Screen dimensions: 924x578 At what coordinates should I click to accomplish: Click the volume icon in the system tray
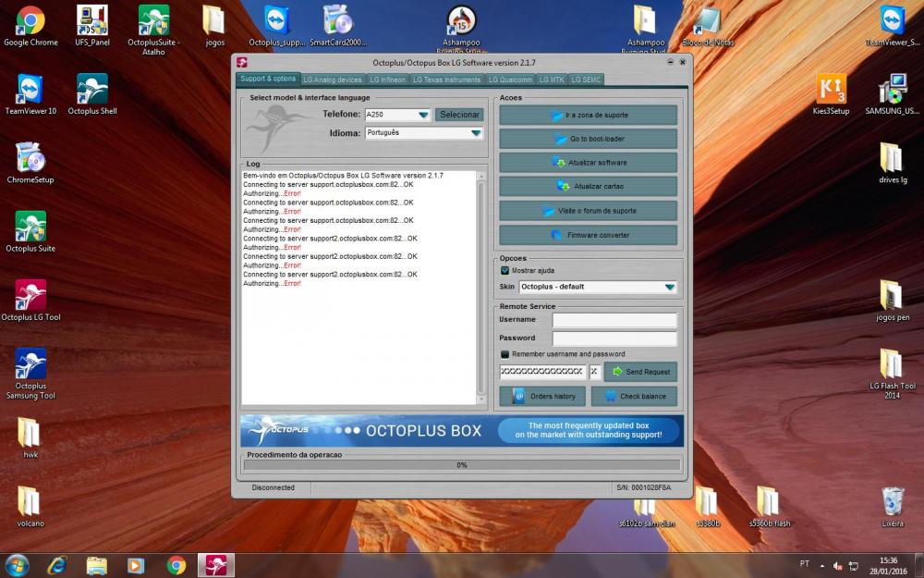(x=837, y=566)
